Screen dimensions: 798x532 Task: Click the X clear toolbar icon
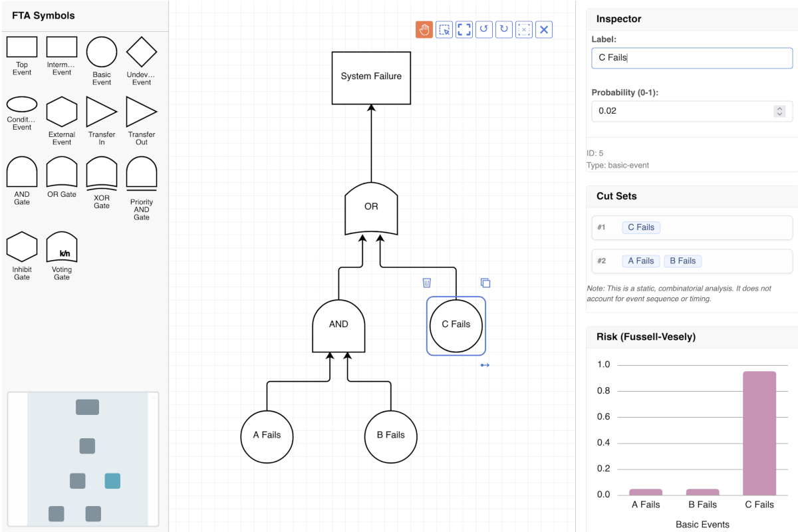click(x=544, y=29)
